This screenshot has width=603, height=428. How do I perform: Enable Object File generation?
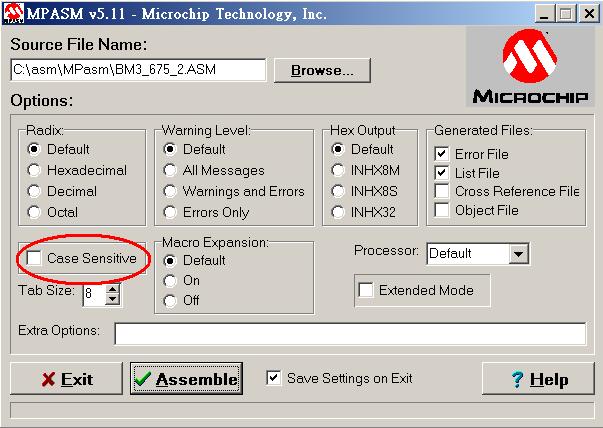442,210
